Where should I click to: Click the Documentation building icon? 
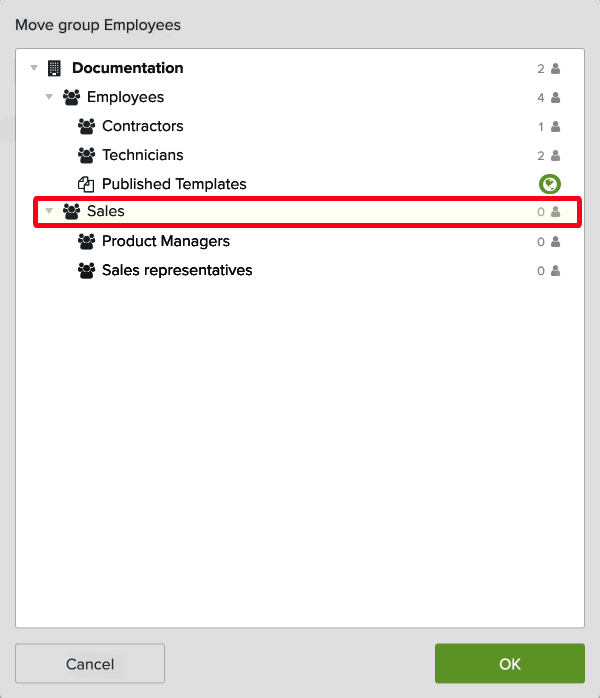(x=54, y=69)
